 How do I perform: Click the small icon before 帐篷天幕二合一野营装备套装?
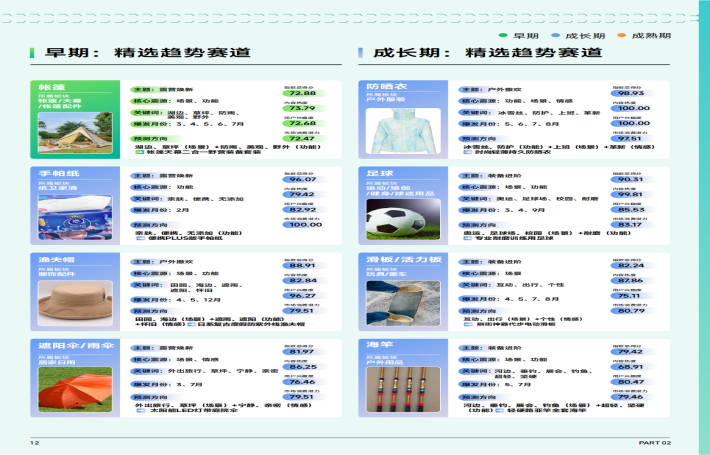pyautogui.click(x=139, y=151)
